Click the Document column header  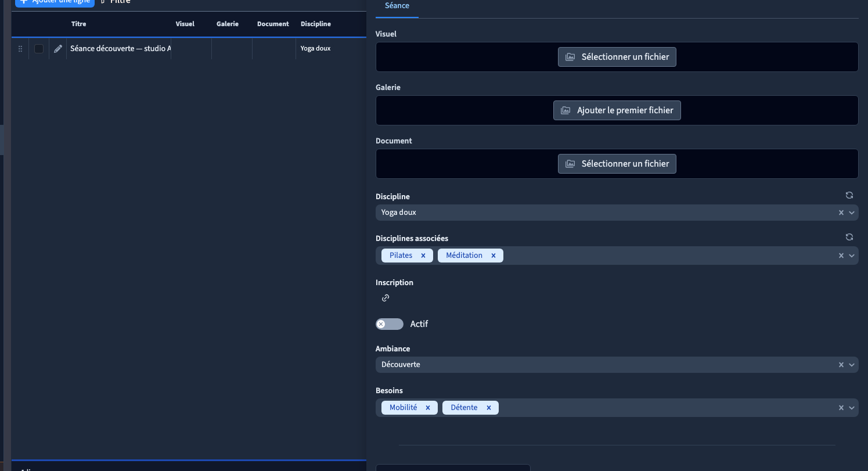pos(273,24)
